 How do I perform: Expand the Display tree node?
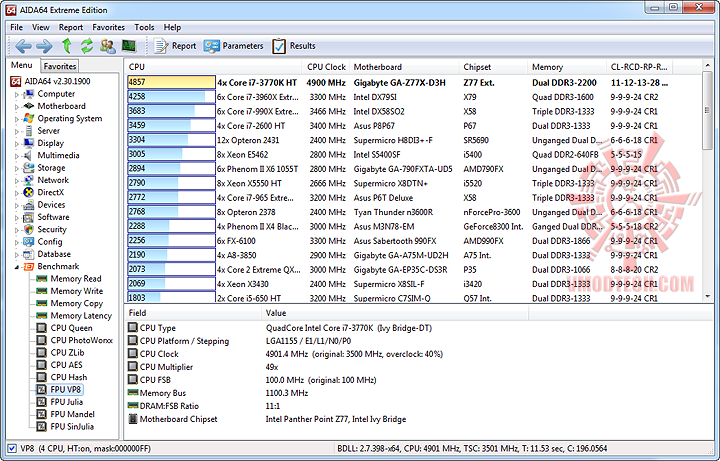pos(17,144)
